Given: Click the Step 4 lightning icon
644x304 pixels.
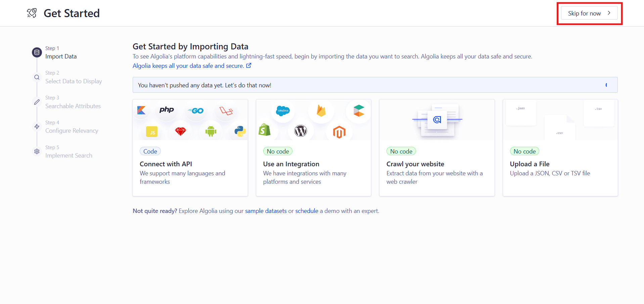Looking at the screenshot, I should [x=37, y=127].
